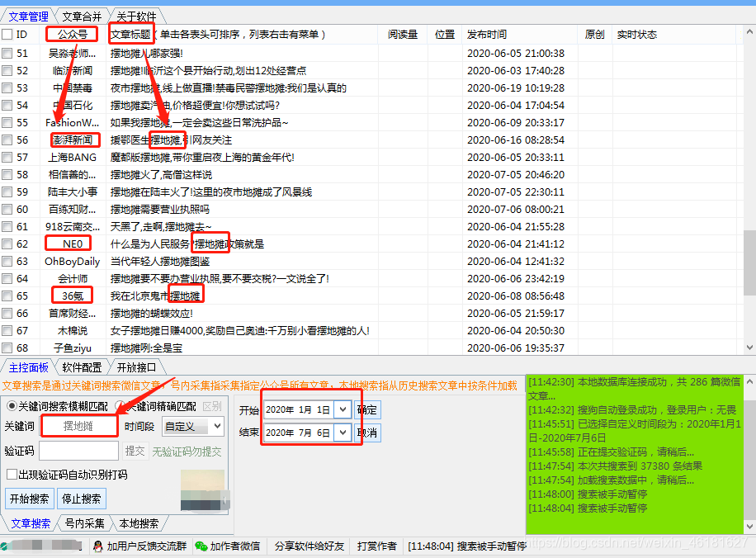The height and width of the screenshot is (558, 756).
Task: Switch to 文章合并 tab
Action: [82, 17]
